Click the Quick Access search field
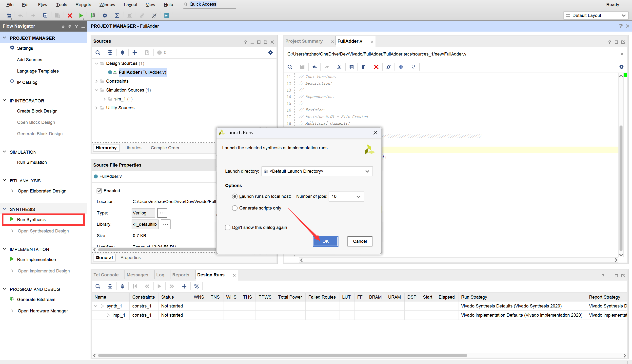The width and height of the screenshot is (632, 364). click(210, 4)
